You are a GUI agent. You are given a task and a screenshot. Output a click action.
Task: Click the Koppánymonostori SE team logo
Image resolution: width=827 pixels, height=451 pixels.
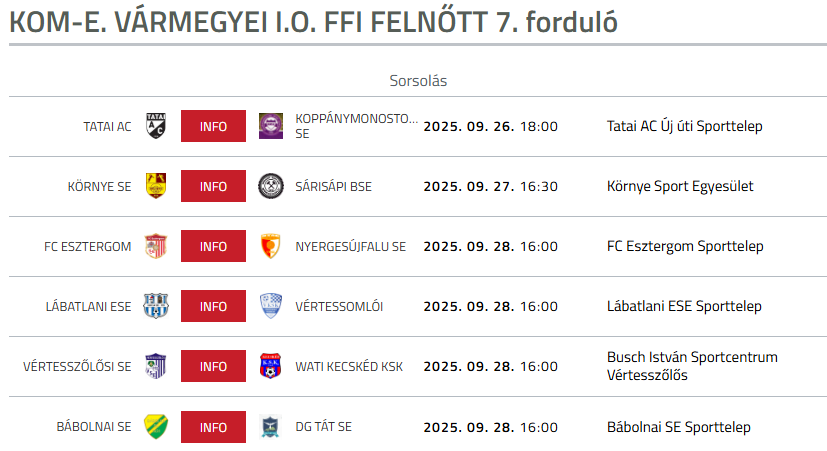(x=270, y=126)
